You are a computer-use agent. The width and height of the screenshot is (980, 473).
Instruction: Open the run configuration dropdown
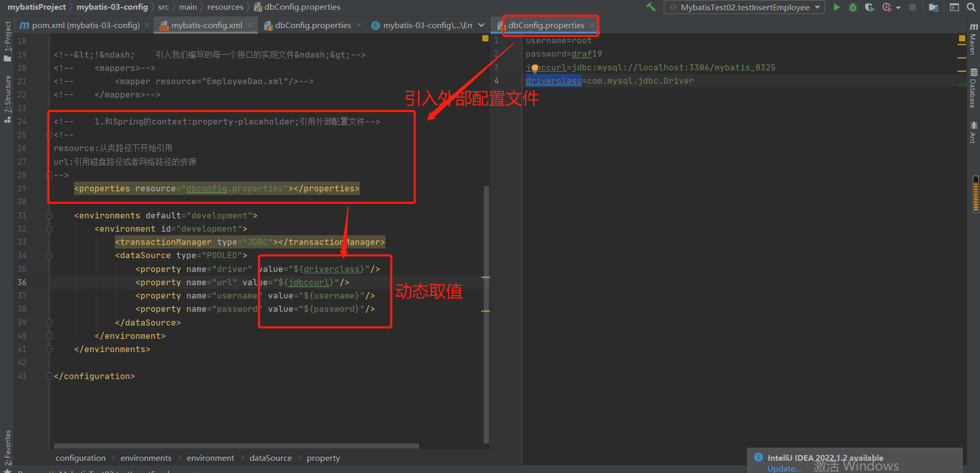pyautogui.click(x=744, y=7)
